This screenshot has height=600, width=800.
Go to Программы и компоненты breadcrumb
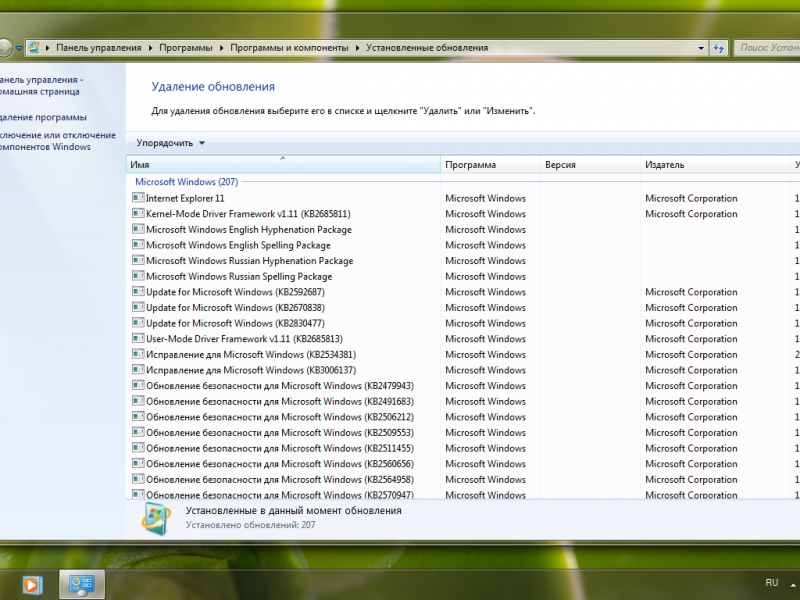pyautogui.click(x=289, y=48)
